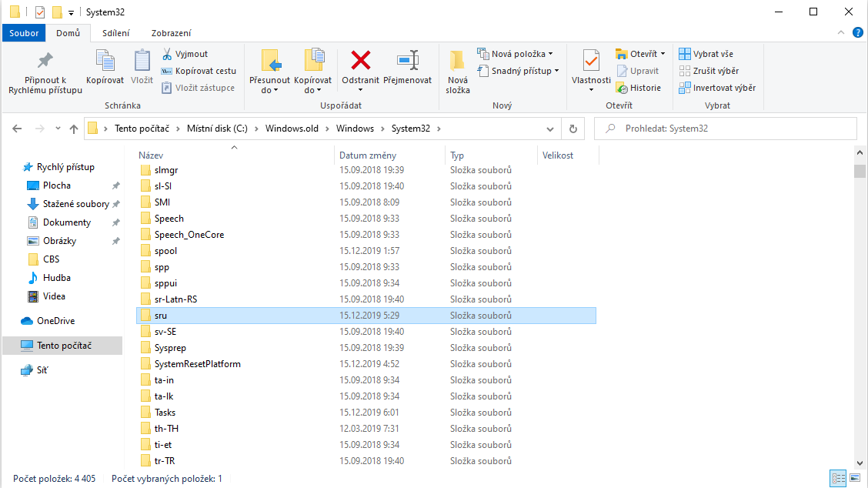The height and width of the screenshot is (488, 868).
Task: Cut selection with Vyjmout
Action: (185, 54)
